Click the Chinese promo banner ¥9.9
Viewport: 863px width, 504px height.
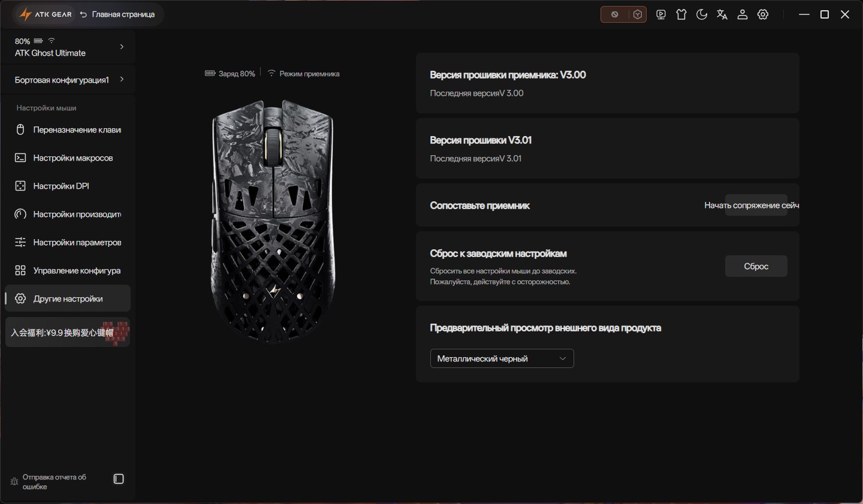[x=68, y=332]
